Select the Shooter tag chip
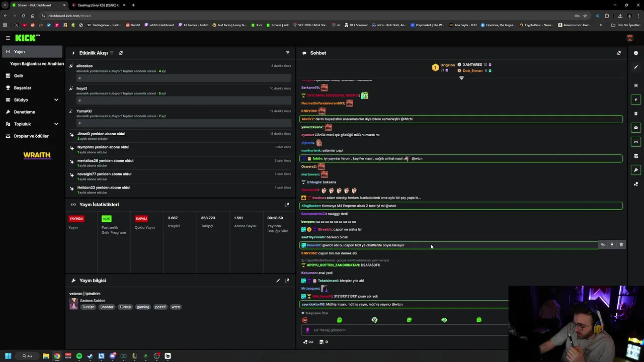 (x=107, y=307)
